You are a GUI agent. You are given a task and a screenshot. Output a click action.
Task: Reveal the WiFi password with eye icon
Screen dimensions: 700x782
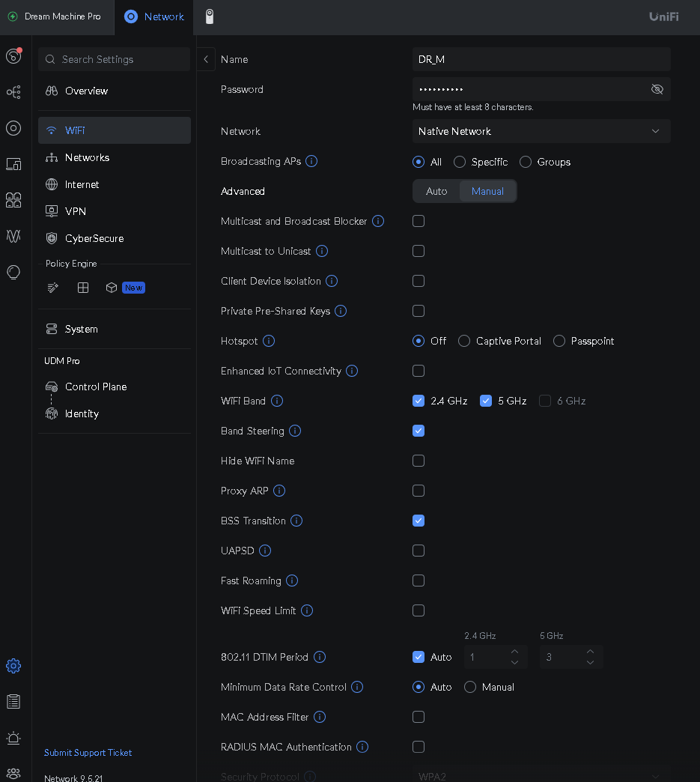[x=657, y=89]
